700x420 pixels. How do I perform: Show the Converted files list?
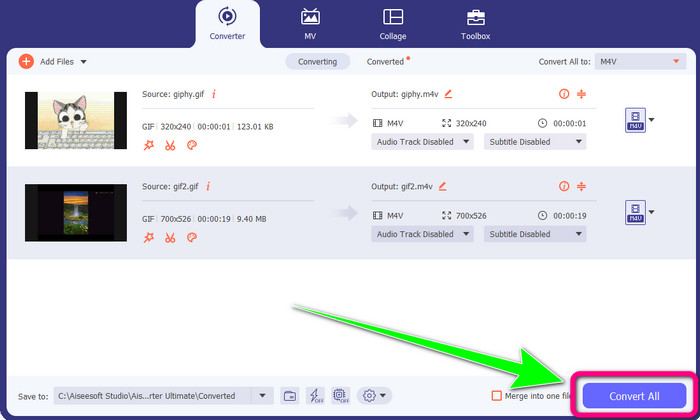[386, 61]
